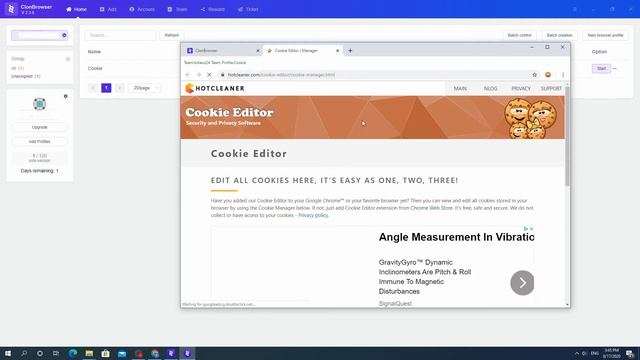Open the notification center icon

pos(630,353)
